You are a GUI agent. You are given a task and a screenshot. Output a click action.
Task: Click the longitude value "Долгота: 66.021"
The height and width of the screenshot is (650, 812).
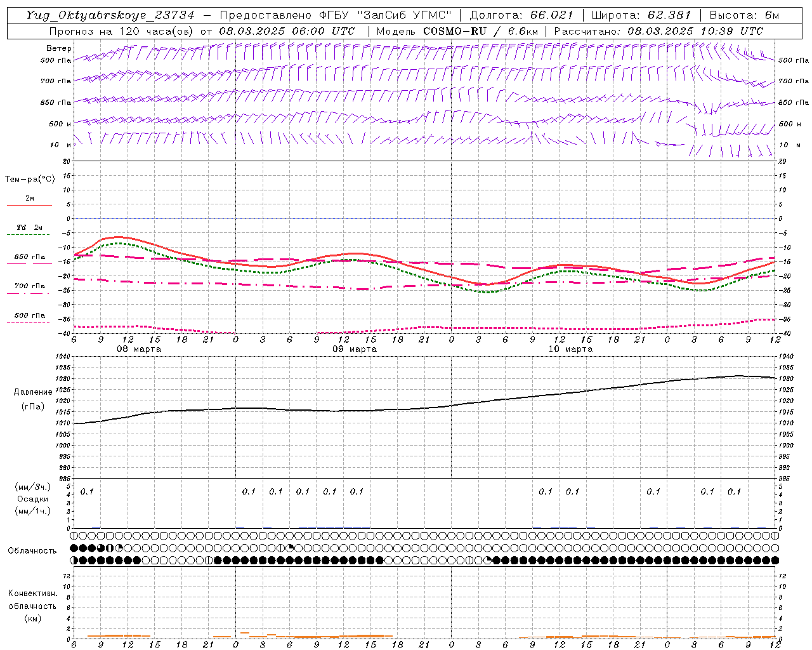(x=521, y=15)
